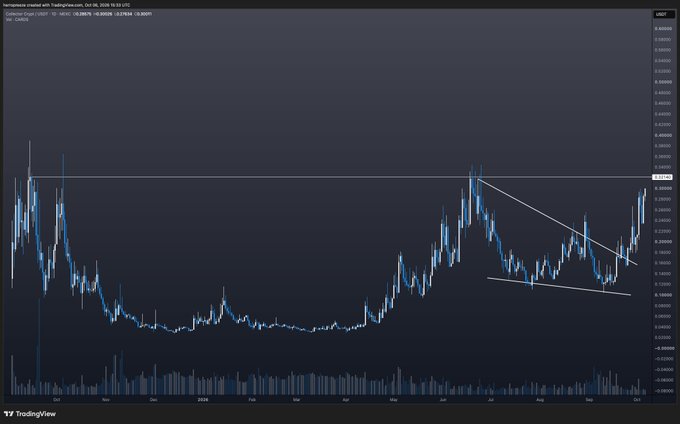Click the Sep label on time axis
680x424 pixels.
pyautogui.click(x=589, y=399)
